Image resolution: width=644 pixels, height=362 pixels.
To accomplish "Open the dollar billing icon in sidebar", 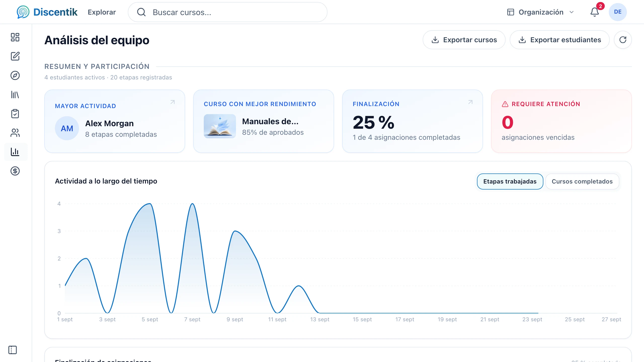I will [15, 171].
